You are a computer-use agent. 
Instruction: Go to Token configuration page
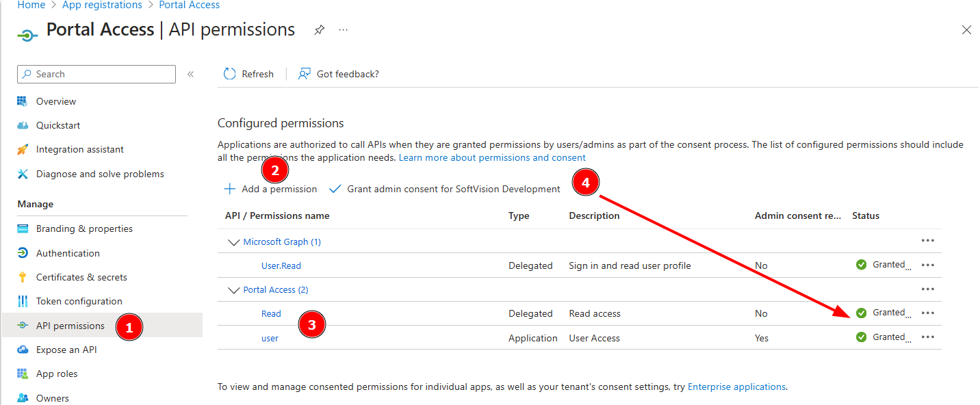click(x=79, y=301)
